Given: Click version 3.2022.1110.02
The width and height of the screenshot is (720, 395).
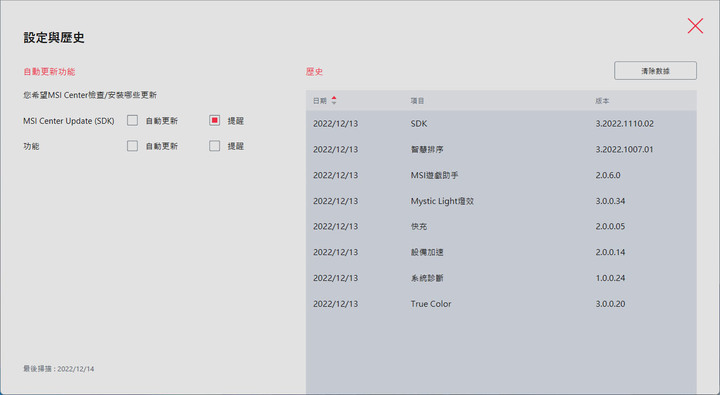Looking at the screenshot, I should coord(624,124).
